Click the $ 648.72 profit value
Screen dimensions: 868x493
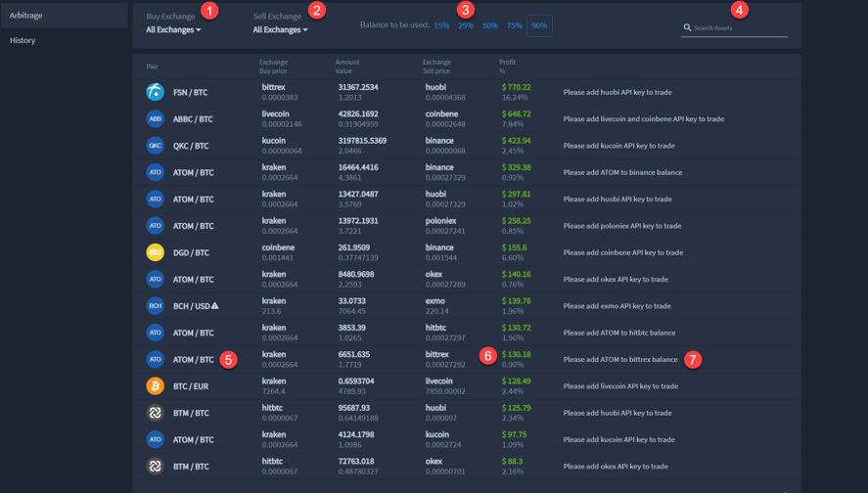click(516, 113)
